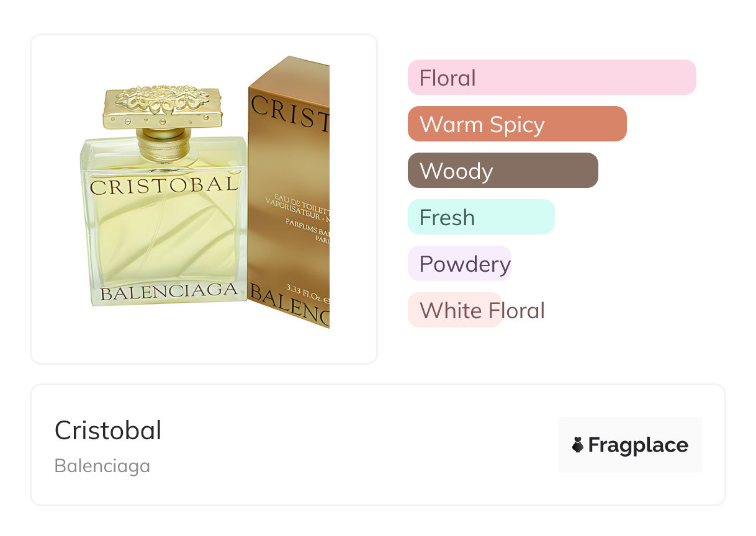Click the Fragplace brand name text

638,445
